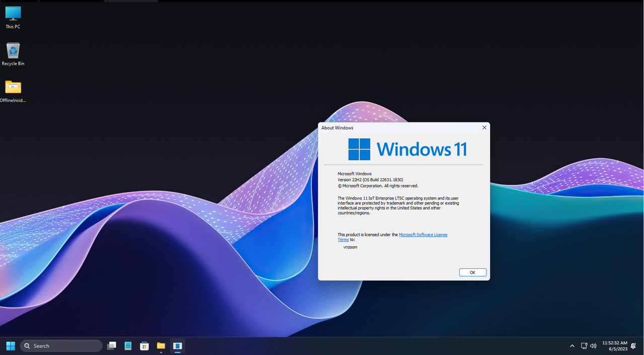The height and width of the screenshot is (355, 644).
Task: Click the taskbar Search box
Action: 61,346
